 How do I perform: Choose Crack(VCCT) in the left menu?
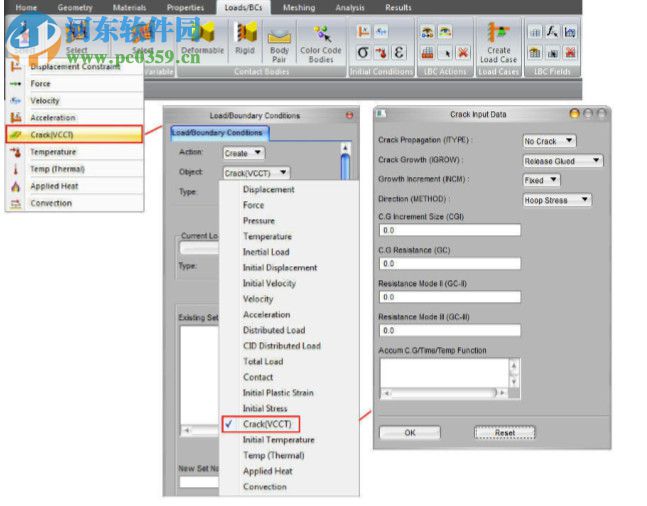click(x=74, y=135)
